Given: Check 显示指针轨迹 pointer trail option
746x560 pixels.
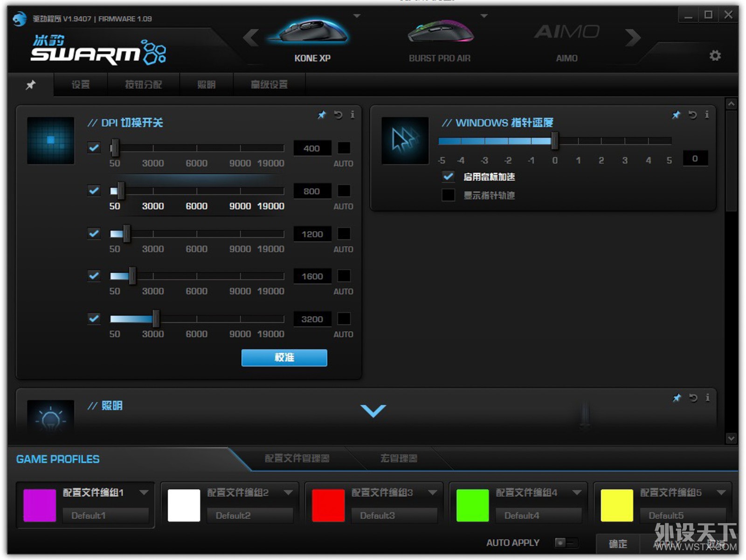Looking at the screenshot, I should (448, 195).
